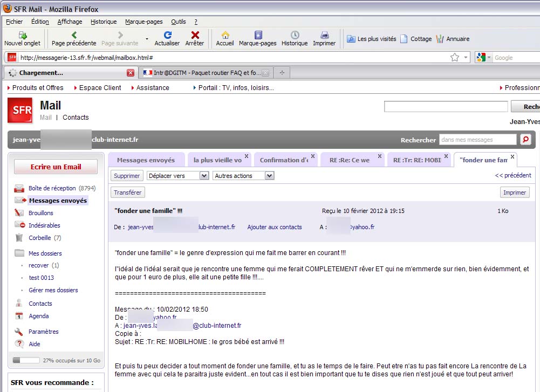This screenshot has height=392, width=540.
Task: Click the SFR site favicon in address bar
Action: pyautogui.click(x=12, y=58)
